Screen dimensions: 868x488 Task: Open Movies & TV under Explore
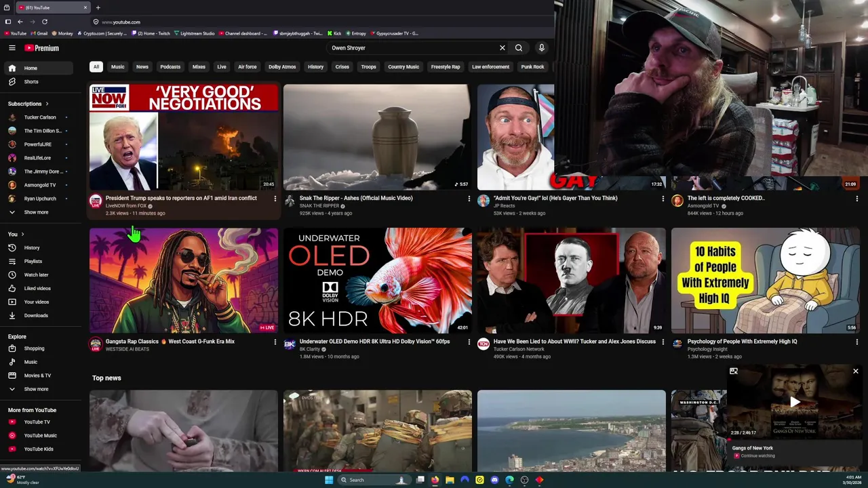(38, 375)
